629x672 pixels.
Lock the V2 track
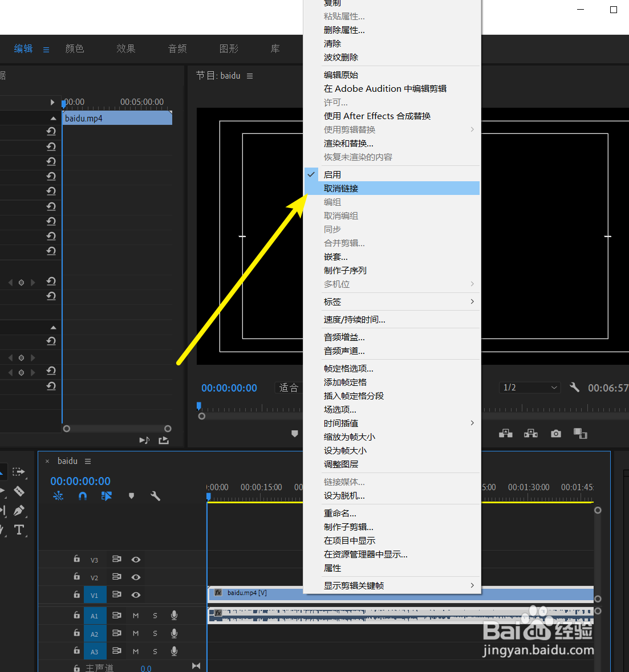pyautogui.click(x=77, y=576)
